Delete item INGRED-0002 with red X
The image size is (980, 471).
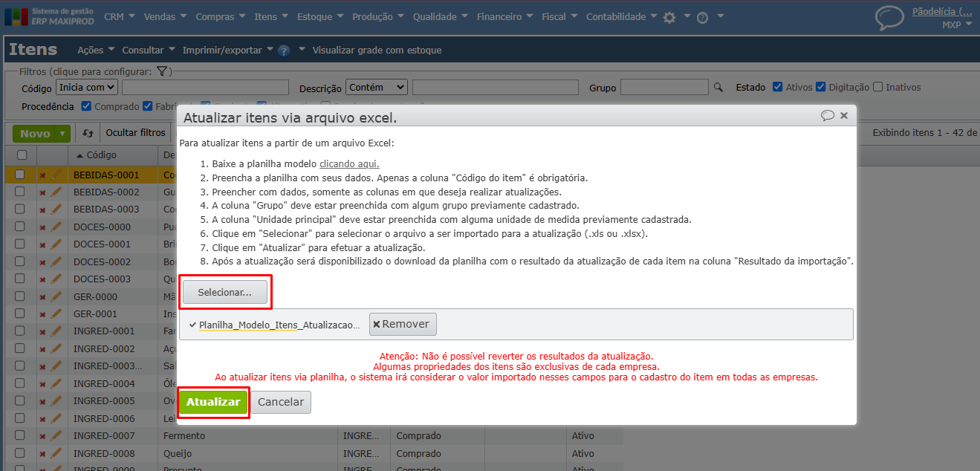[x=42, y=349]
